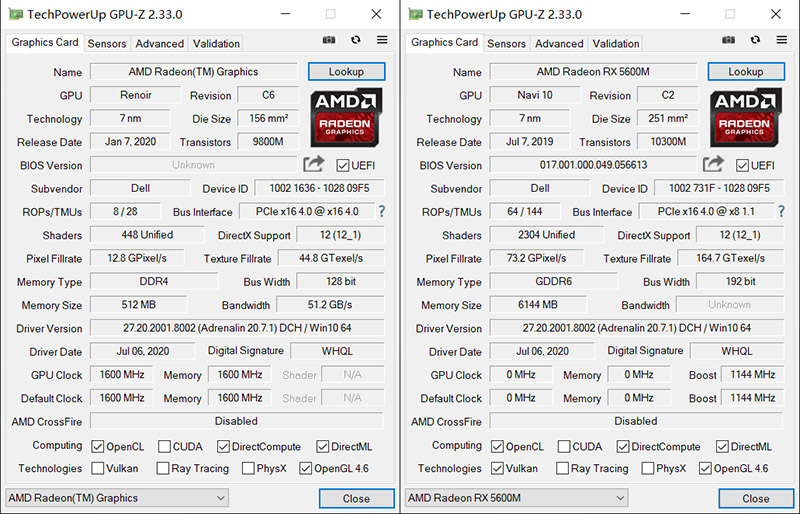The image size is (800, 514).
Task: Toggle PhysX checkbox in right window
Action: coord(648,468)
